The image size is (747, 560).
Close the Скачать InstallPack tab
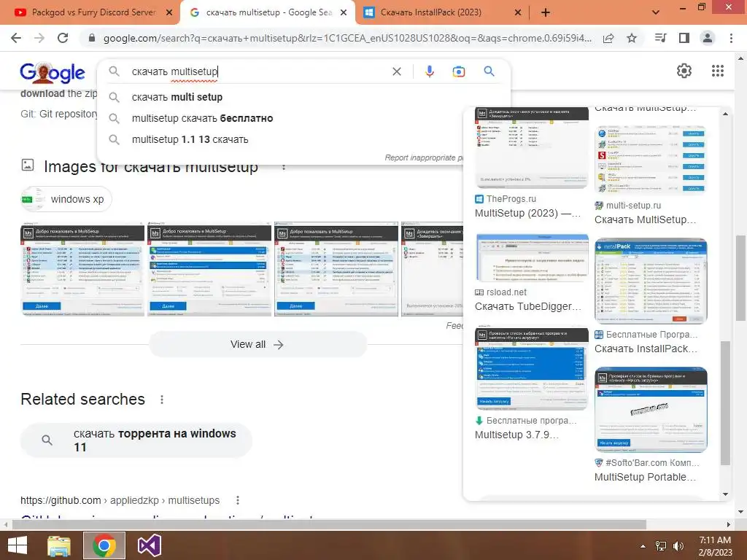(x=518, y=12)
